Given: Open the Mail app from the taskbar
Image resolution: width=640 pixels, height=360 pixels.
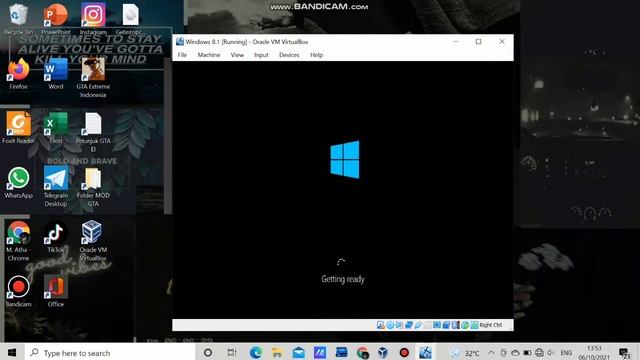Looking at the screenshot, I should (298, 353).
